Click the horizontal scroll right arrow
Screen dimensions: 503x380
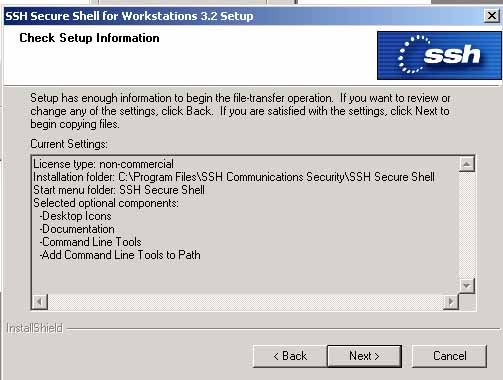[x=451, y=302]
